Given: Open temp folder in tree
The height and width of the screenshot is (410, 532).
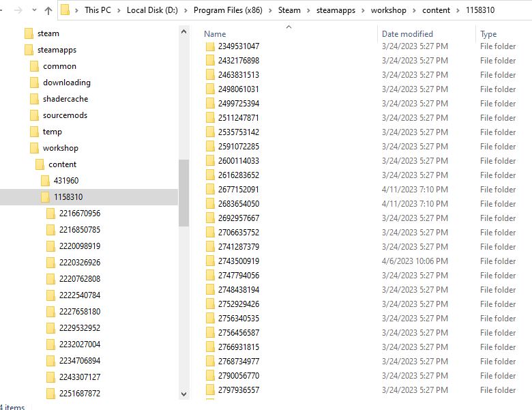Looking at the screenshot, I should (53, 132).
